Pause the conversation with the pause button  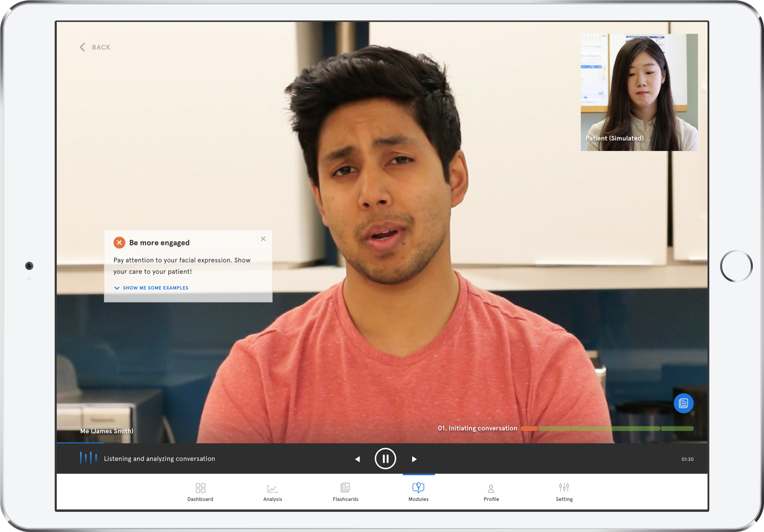(x=385, y=459)
